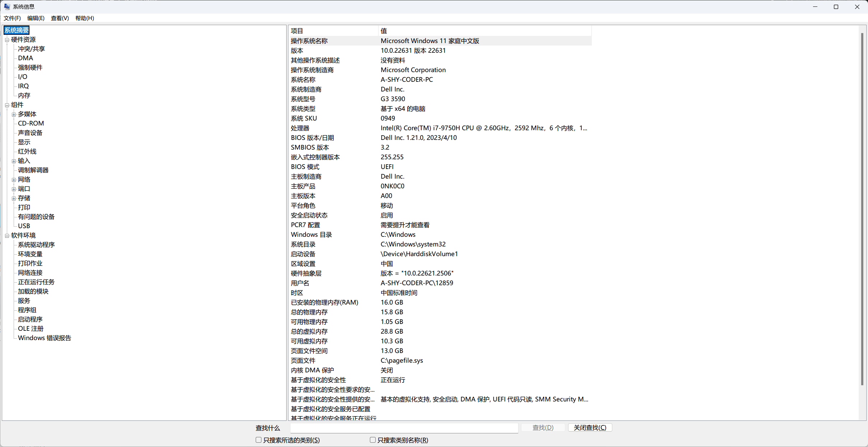
Task: Click the 查找(D) button
Action: 543,428
